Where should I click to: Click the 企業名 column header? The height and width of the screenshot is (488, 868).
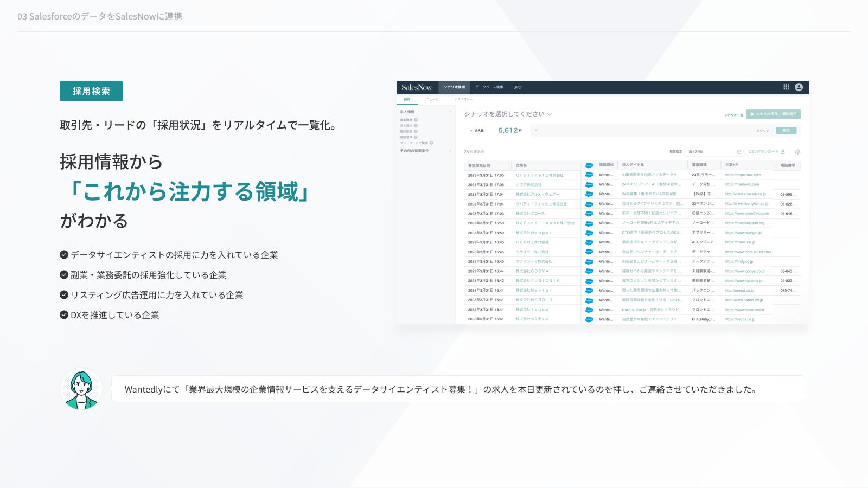pyautogui.click(x=521, y=165)
